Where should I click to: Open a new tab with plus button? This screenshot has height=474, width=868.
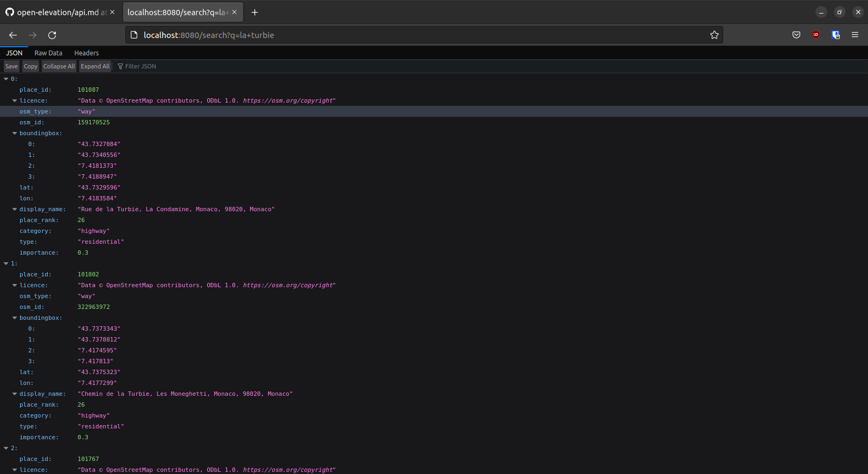[x=254, y=12]
